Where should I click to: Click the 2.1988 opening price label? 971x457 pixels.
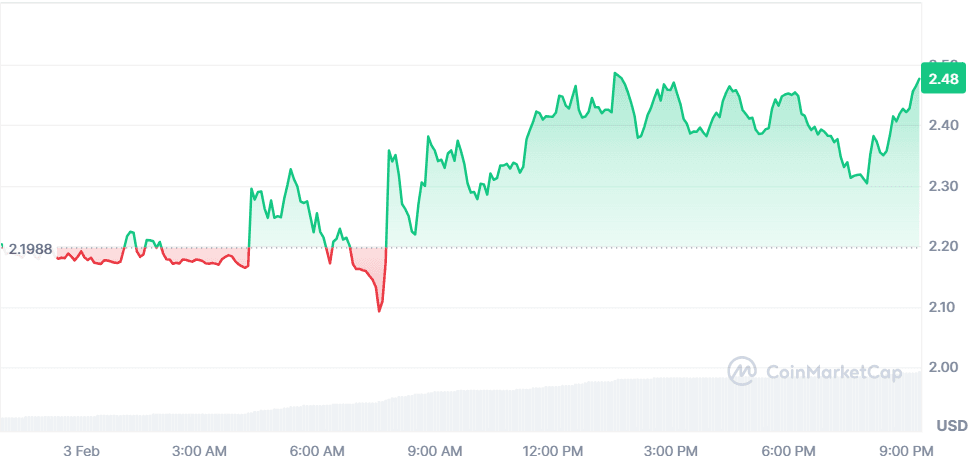pos(30,249)
